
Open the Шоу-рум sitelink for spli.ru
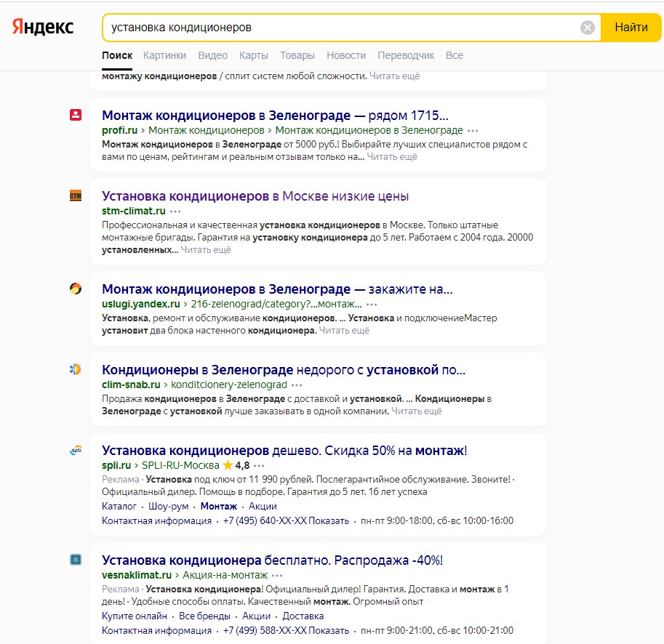pos(168,506)
